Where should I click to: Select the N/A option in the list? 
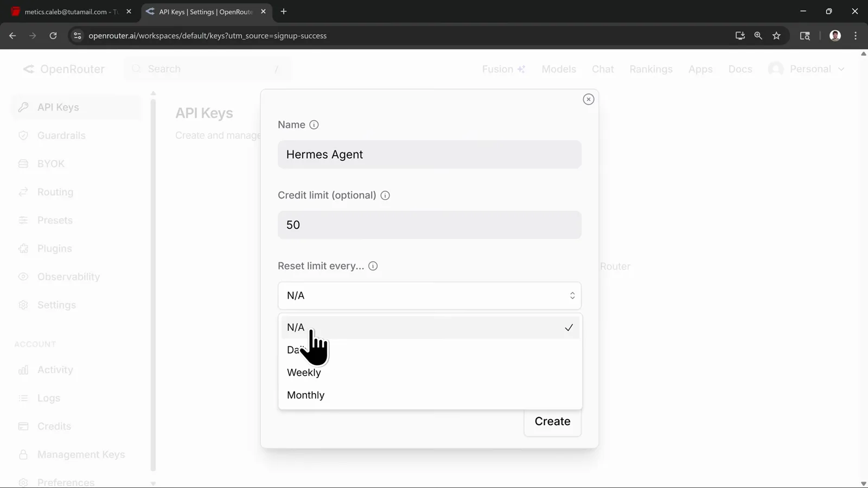pos(429,328)
